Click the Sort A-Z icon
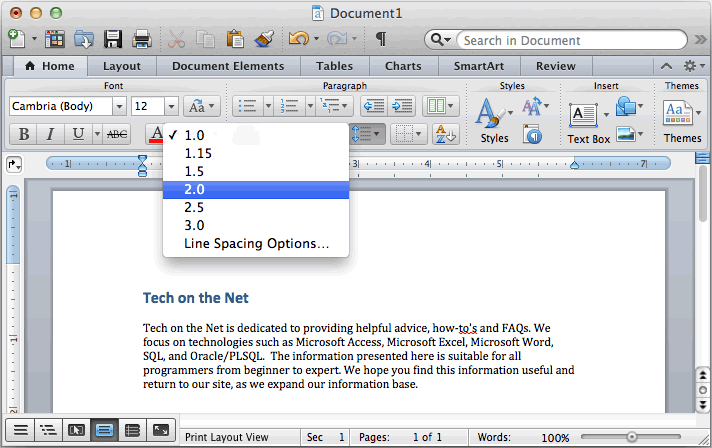This screenshot has height=448, width=712. (445, 134)
